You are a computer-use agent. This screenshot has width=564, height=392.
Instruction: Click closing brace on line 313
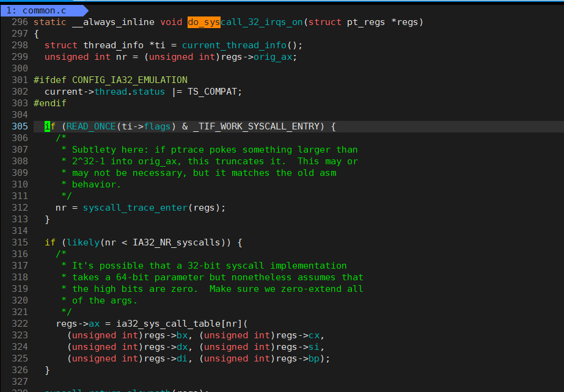[47, 219]
